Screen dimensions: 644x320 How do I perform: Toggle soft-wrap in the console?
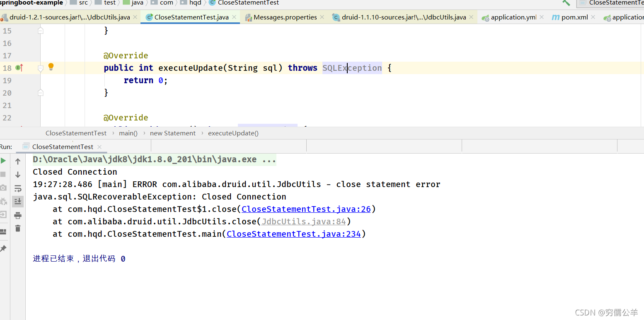coord(18,188)
